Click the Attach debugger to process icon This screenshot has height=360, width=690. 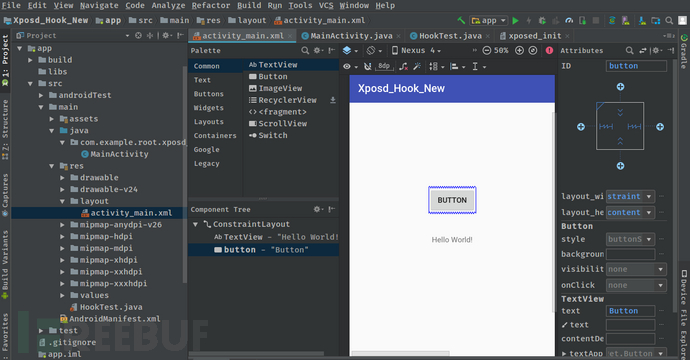click(x=582, y=20)
